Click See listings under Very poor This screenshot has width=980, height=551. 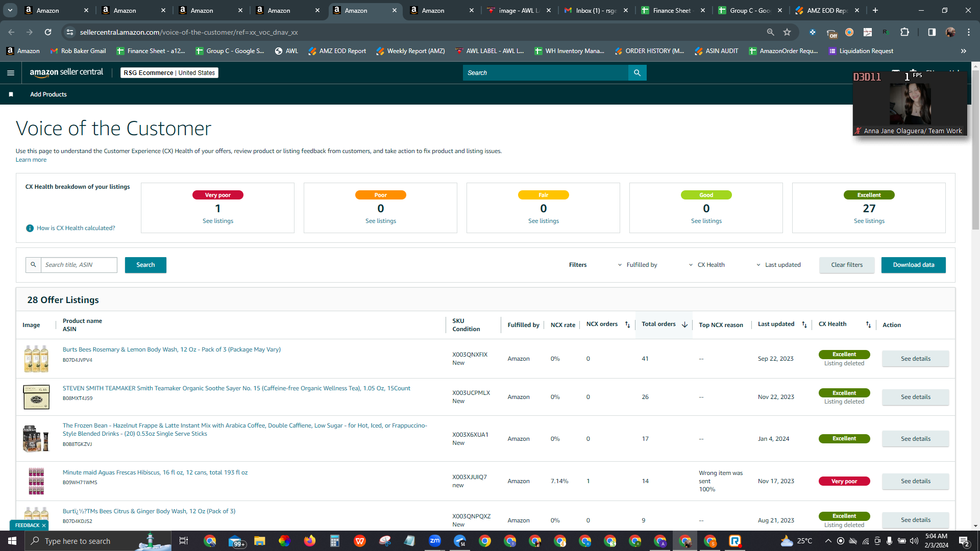coord(218,221)
